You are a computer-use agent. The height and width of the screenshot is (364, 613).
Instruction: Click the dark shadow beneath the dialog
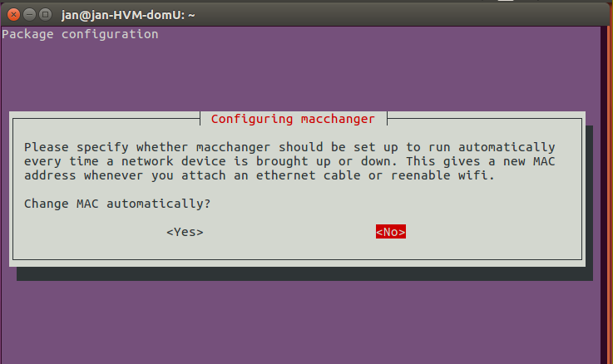pos(304,273)
